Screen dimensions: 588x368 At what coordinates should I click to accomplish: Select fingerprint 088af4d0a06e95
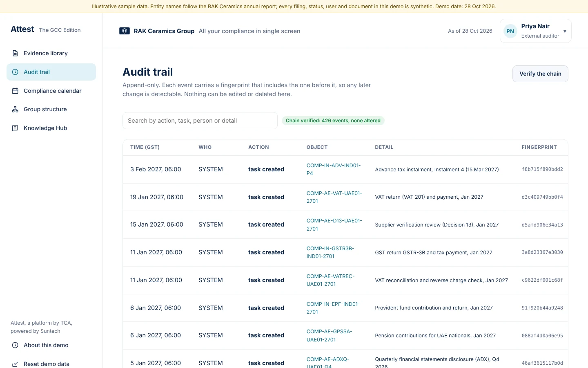[x=542, y=336]
